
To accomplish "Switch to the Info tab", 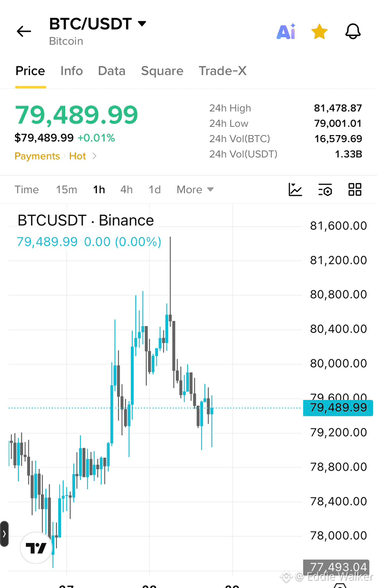I will click(x=71, y=71).
